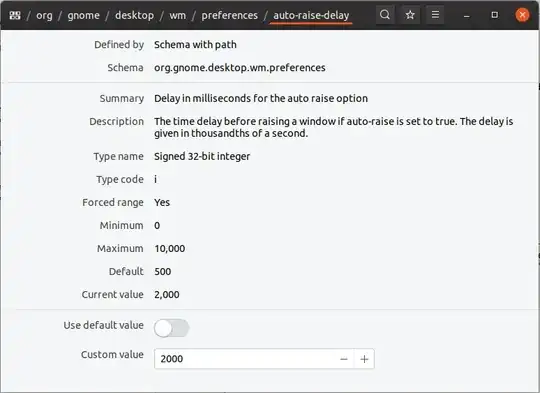Navigate to the wm path segment
Screen dimensions: 540x393
pyautogui.click(x=177, y=15)
